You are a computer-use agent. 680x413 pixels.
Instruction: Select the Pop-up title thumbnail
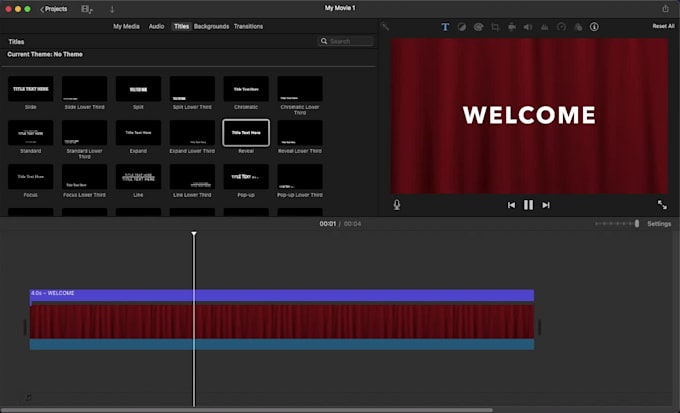[246, 177]
